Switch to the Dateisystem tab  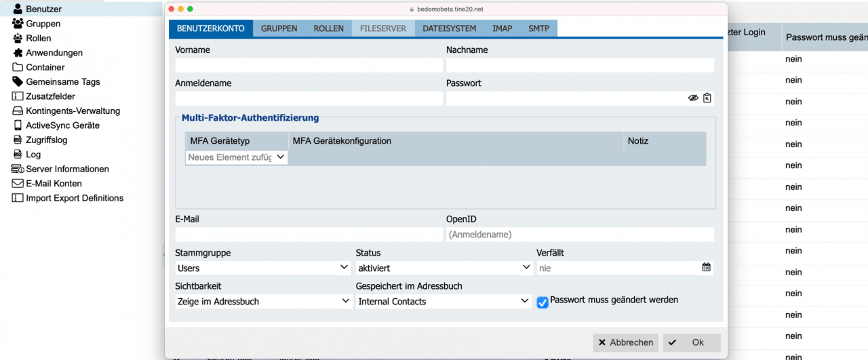click(x=449, y=28)
